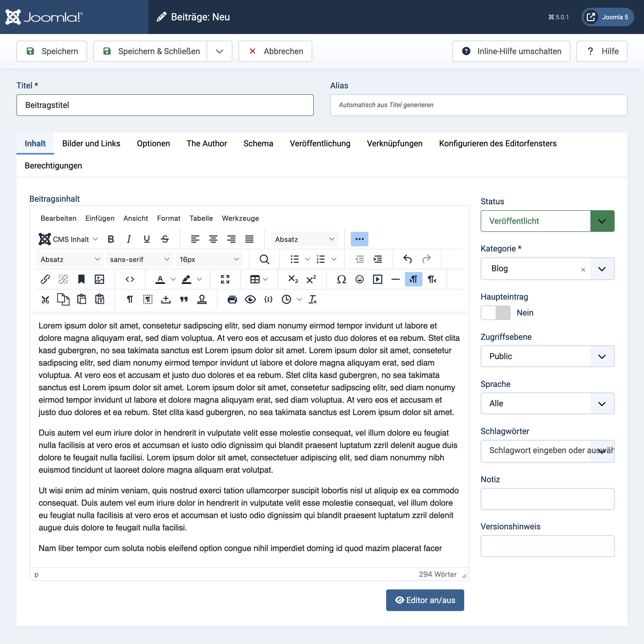
Task: Toggle the more toolbar options button
Action: click(x=359, y=239)
